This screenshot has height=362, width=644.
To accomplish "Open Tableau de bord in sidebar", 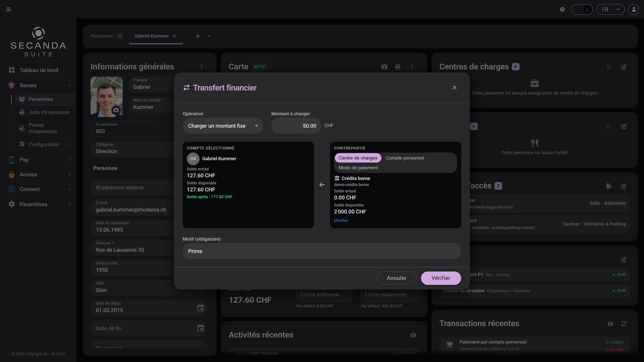I will pyautogui.click(x=39, y=70).
